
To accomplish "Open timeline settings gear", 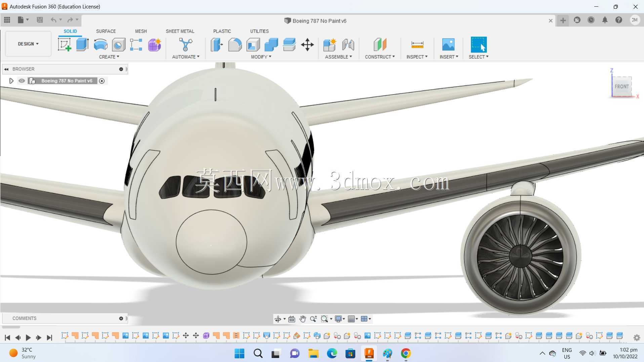I will [x=637, y=337].
